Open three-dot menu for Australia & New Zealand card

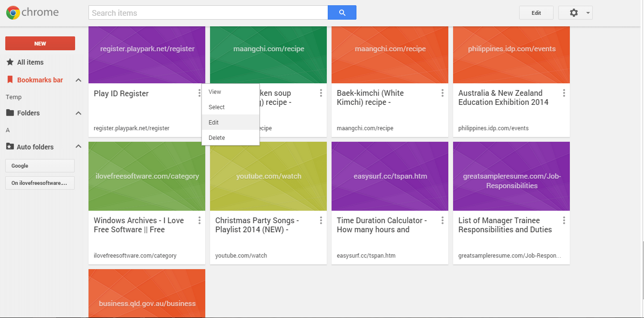click(x=564, y=93)
